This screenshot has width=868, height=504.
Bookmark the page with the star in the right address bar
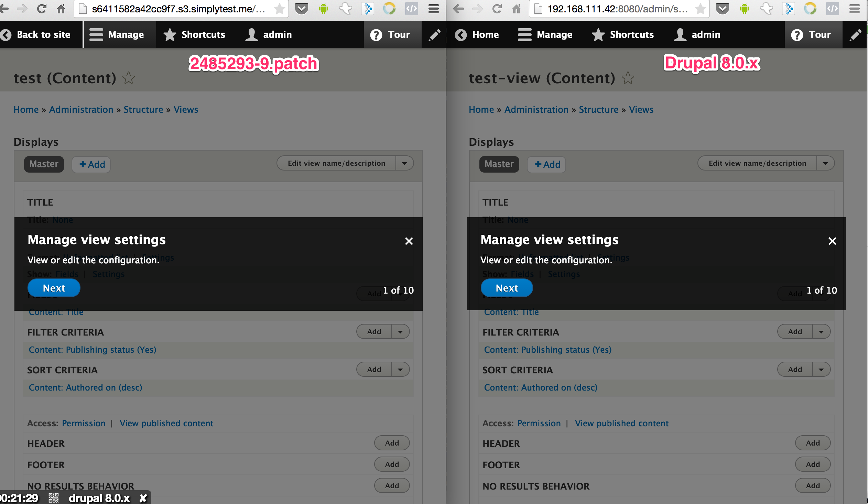700,9
